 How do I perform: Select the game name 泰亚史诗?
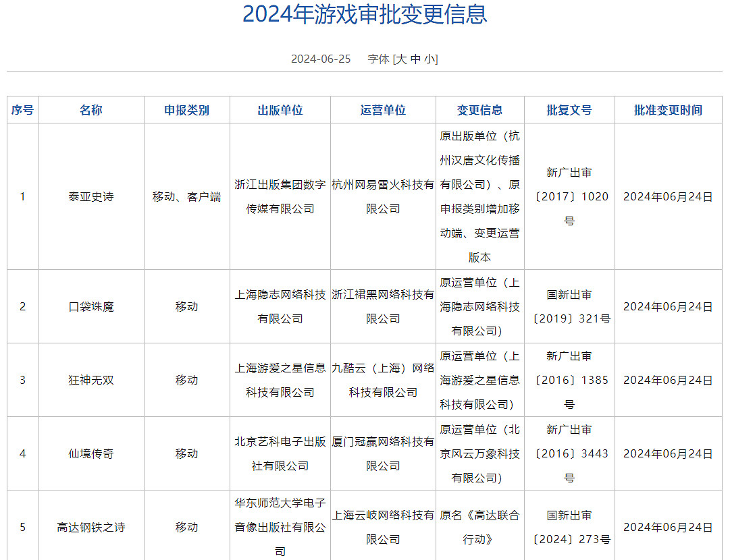tap(91, 197)
